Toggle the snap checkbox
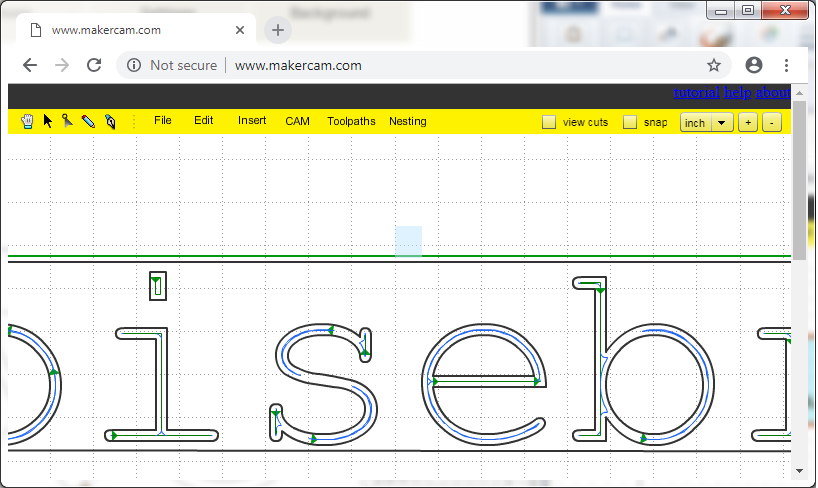This screenshot has width=818, height=488. coord(630,123)
